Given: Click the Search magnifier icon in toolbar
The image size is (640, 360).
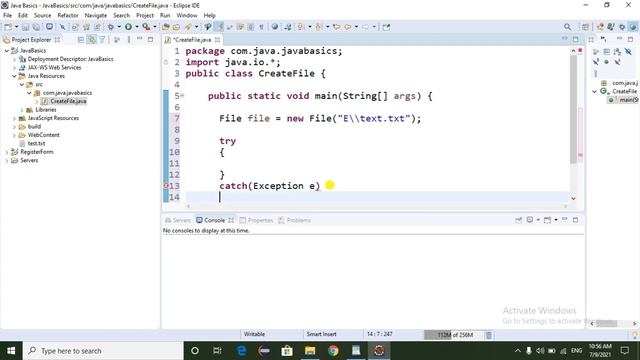Looking at the screenshot, I should point(567,27).
